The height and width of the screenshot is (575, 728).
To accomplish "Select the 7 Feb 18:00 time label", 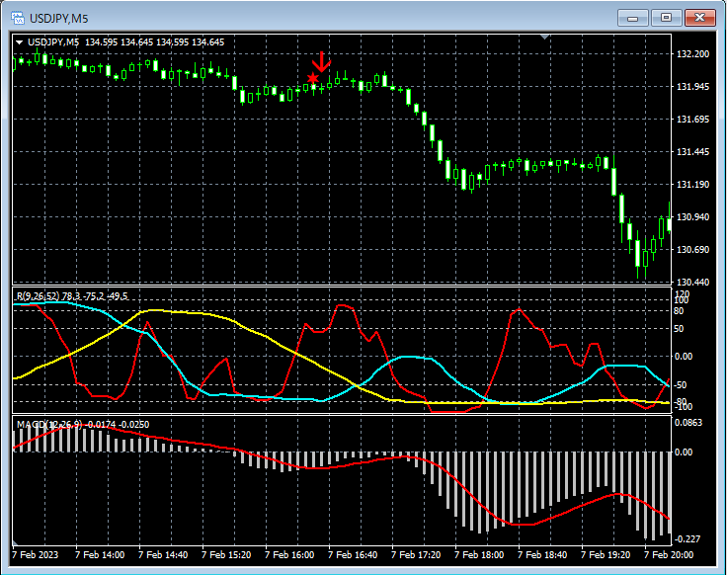I will [479, 555].
